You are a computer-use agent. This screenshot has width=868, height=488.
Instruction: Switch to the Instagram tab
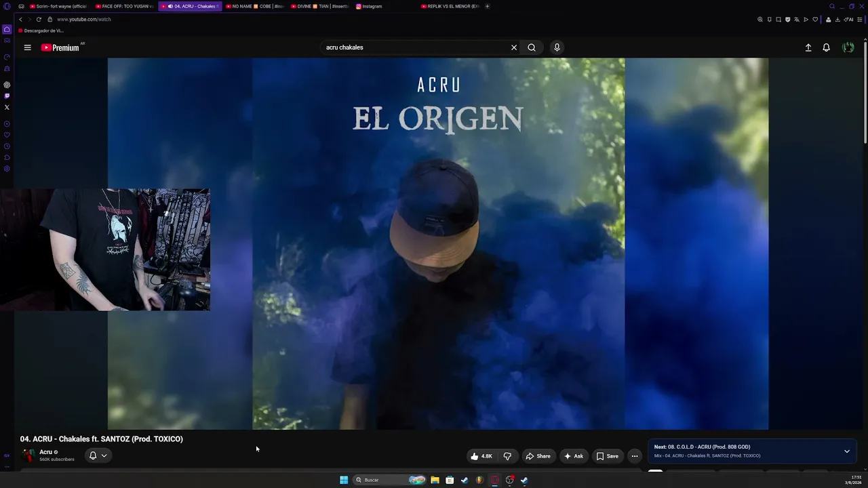coord(385,6)
